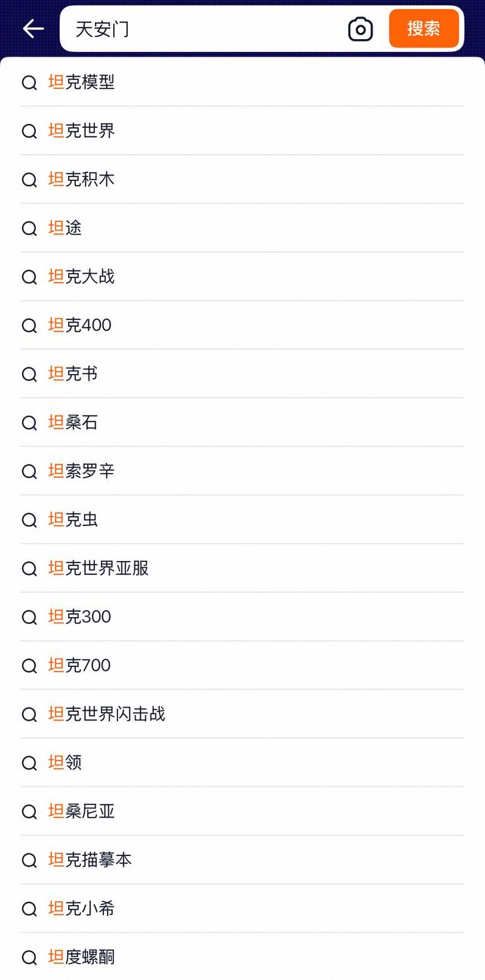Tap magnifier icon beside 坦克300
Image resolution: width=485 pixels, height=980 pixels.
29,618
